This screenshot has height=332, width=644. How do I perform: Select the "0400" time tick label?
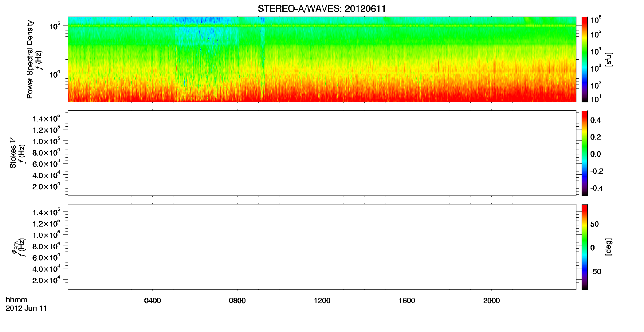click(x=152, y=301)
